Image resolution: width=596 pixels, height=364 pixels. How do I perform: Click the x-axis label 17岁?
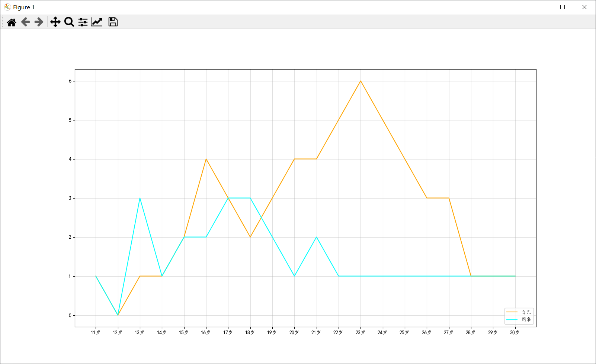228,332
